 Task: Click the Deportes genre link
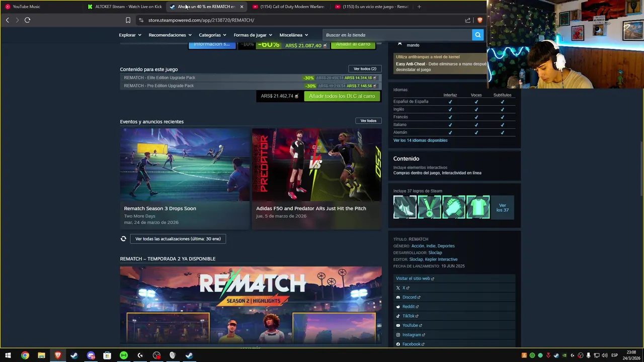point(446,246)
